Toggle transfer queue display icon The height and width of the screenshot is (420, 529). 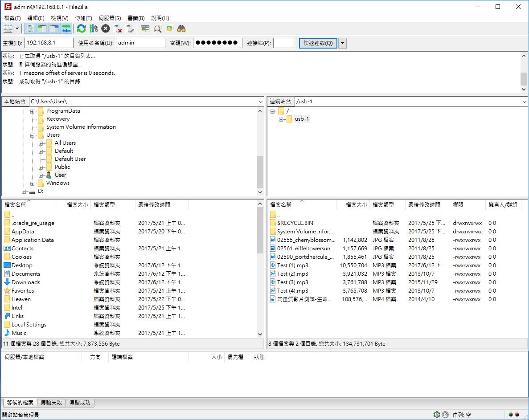pyautogui.click(x=66, y=29)
